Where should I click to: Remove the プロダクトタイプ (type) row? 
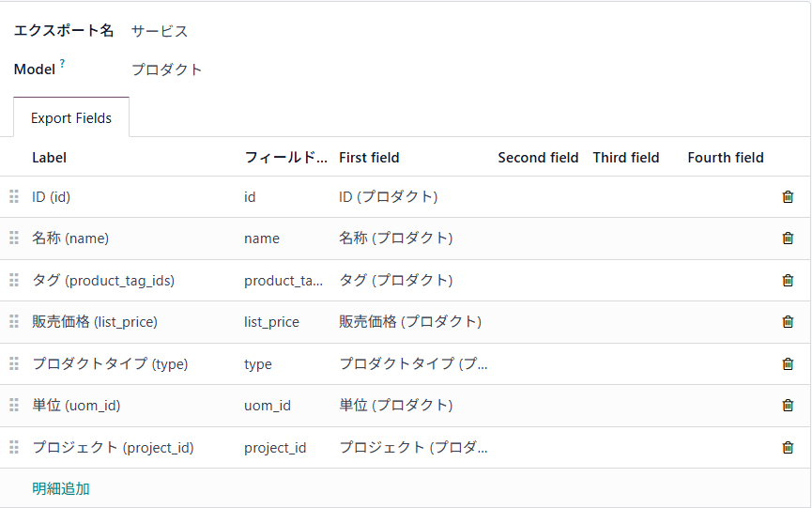coord(788,363)
